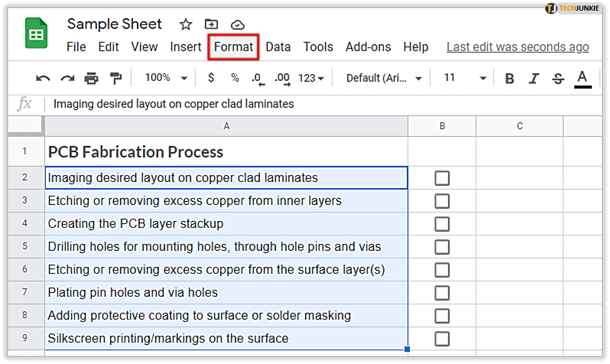Click the Undo arrow icon

click(43, 78)
